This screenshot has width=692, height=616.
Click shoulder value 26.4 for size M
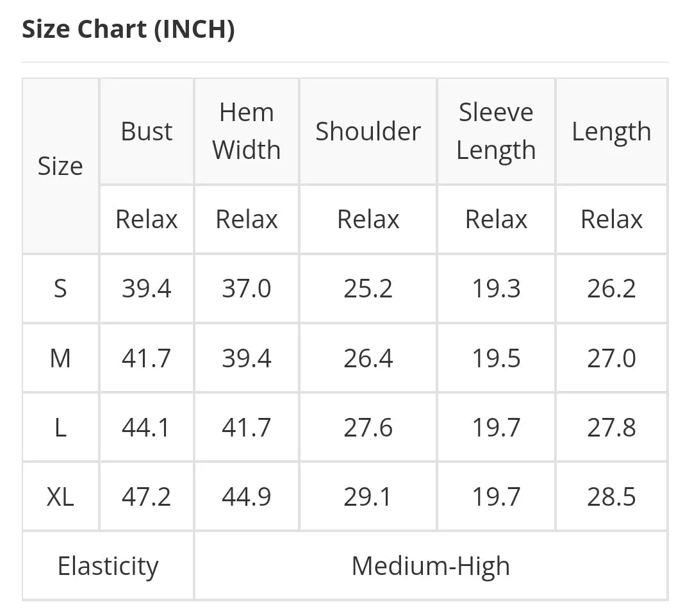coord(368,358)
